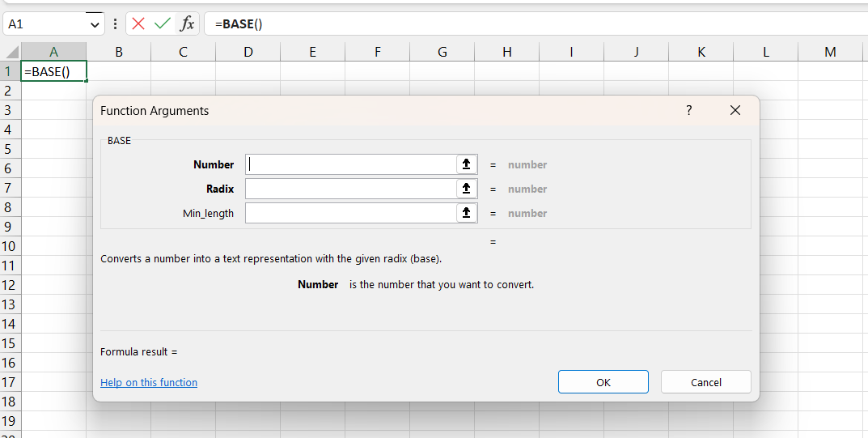Expand the Name Box dropdown arrow

click(x=96, y=24)
